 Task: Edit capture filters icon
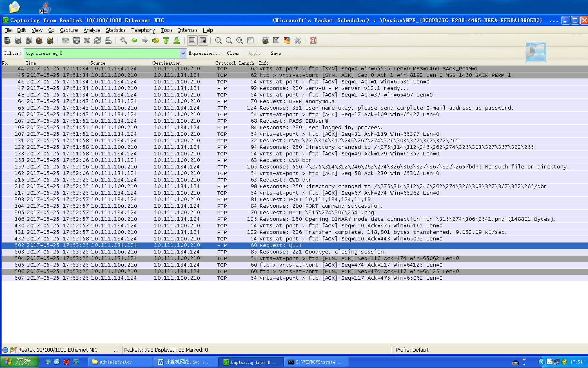click(265, 40)
